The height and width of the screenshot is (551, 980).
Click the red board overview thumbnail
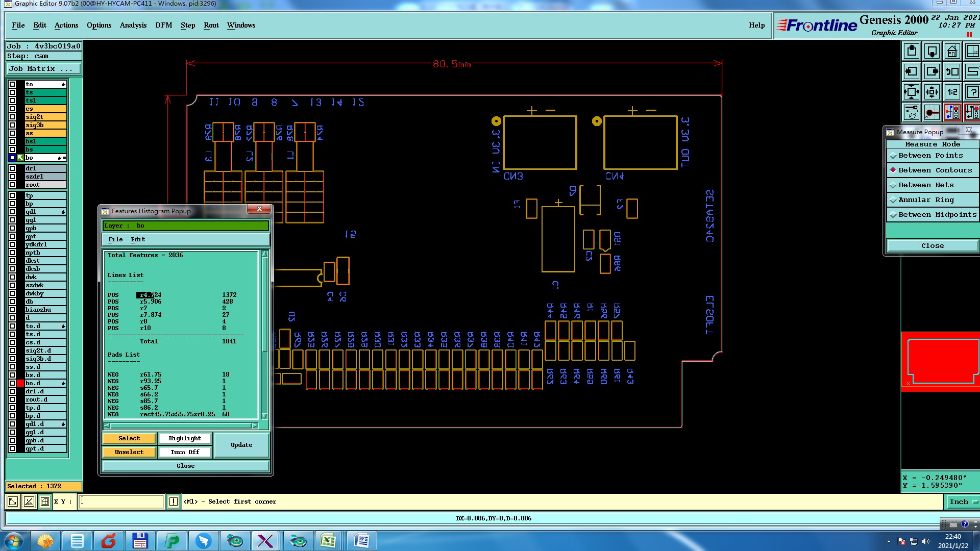(x=940, y=362)
